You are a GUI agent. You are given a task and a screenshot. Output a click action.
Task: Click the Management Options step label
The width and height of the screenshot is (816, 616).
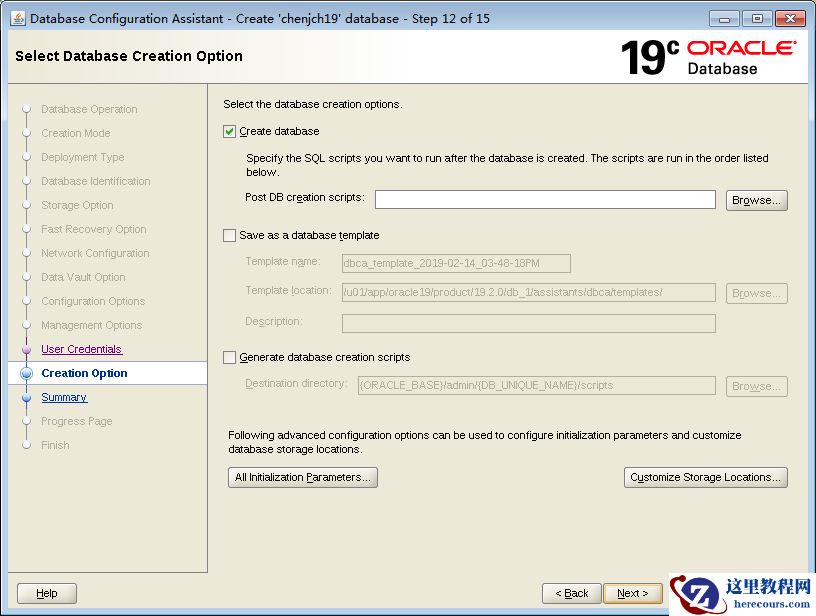[x=92, y=325]
